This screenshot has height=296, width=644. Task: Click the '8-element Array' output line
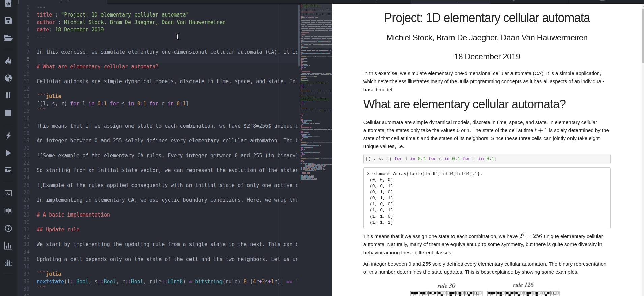425,174
